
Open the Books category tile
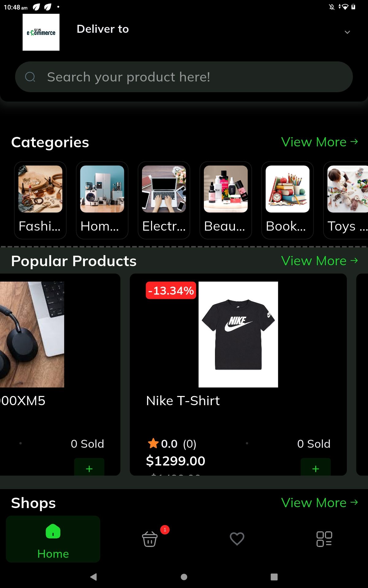pyautogui.click(x=287, y=200)
